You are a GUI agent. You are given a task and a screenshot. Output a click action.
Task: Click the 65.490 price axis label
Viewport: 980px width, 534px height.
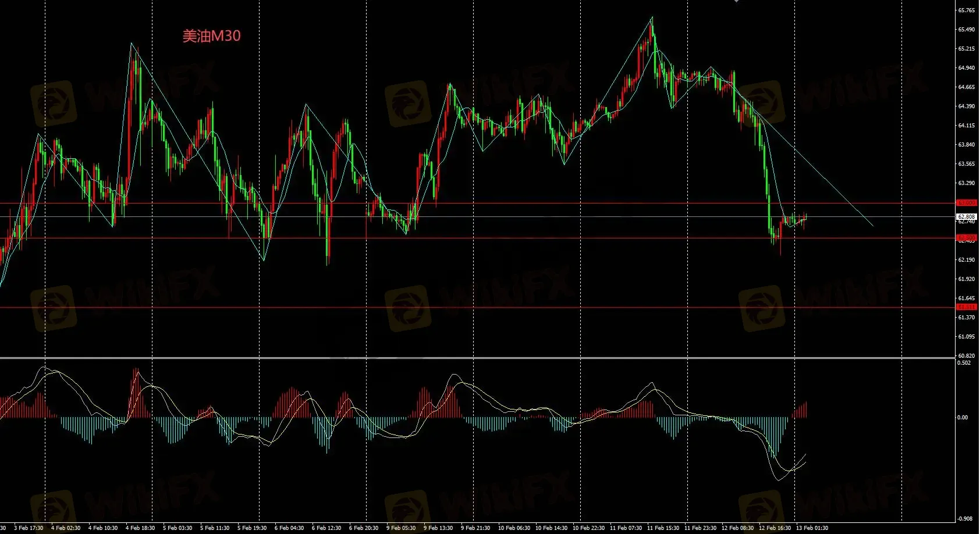coord(967,30)
